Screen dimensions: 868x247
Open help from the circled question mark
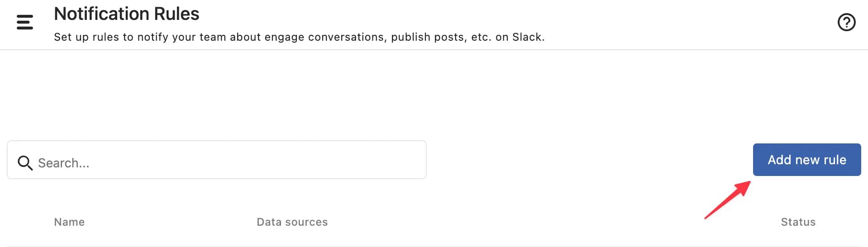[846, 22]
